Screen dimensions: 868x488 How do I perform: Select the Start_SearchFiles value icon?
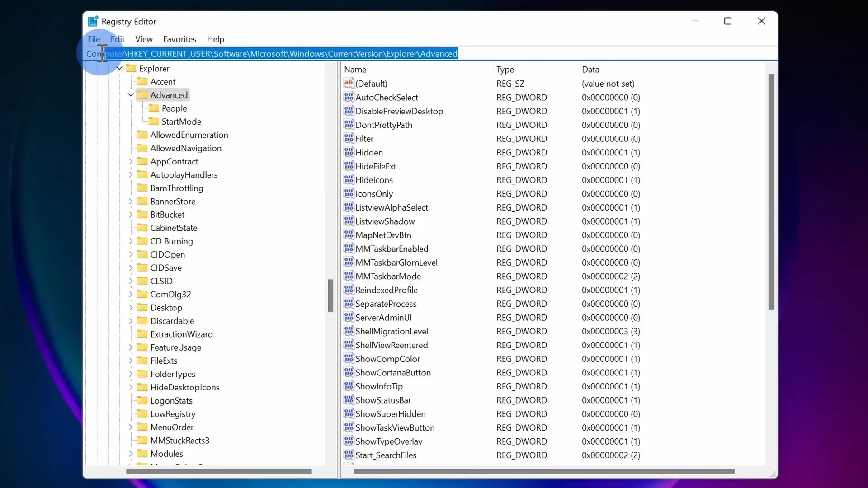click(x=349, y=455)
